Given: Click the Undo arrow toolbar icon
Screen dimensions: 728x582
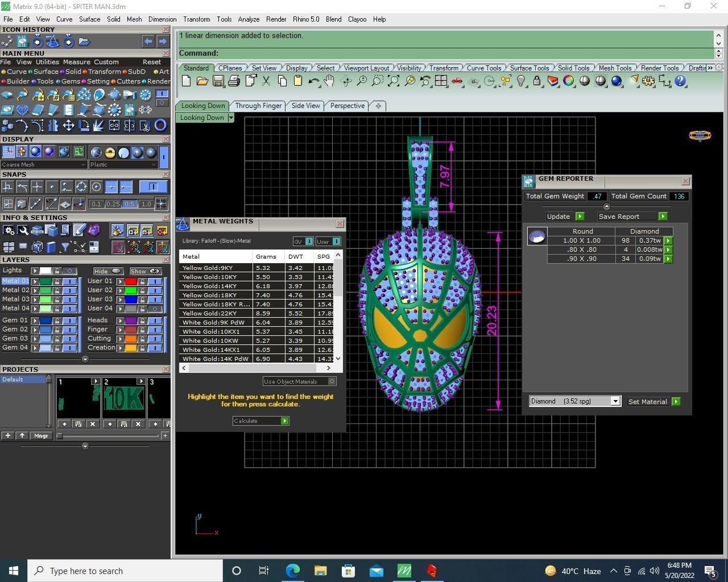Looking at the screenshot, I should click(x=313, y=81).
